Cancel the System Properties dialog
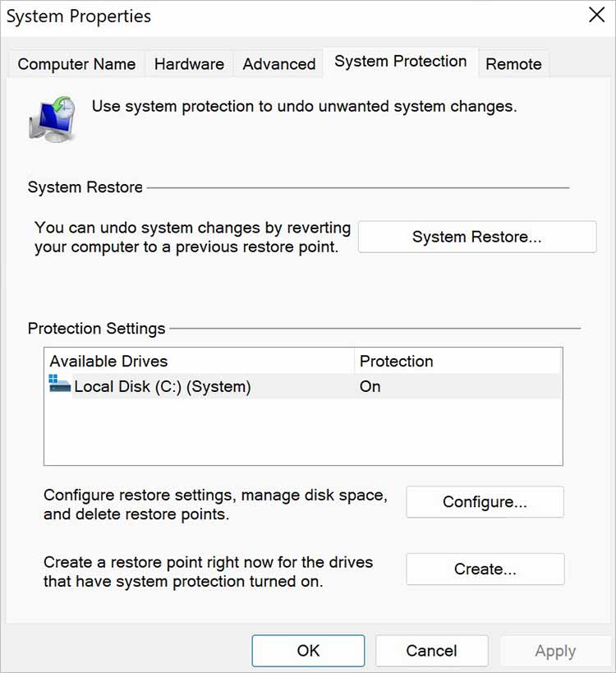The width and height of the screenshot is (616, 673). pyautogui.click(x=431, y=651)
